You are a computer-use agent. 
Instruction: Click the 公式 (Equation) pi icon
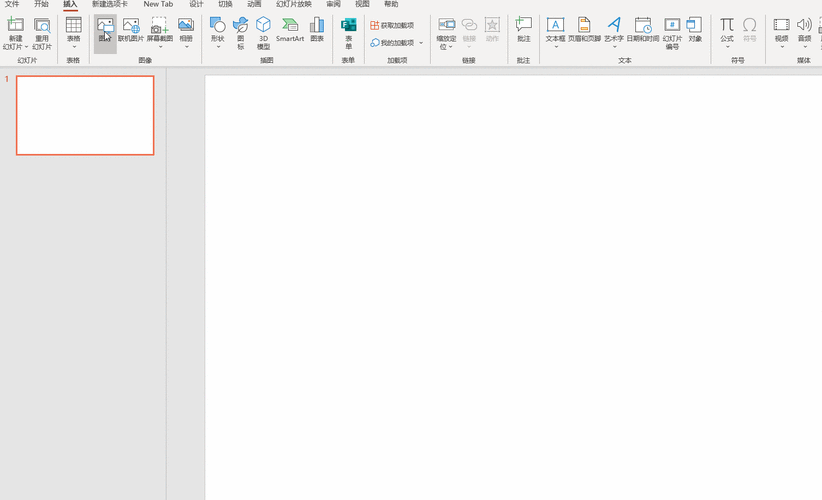click(727, 24)
